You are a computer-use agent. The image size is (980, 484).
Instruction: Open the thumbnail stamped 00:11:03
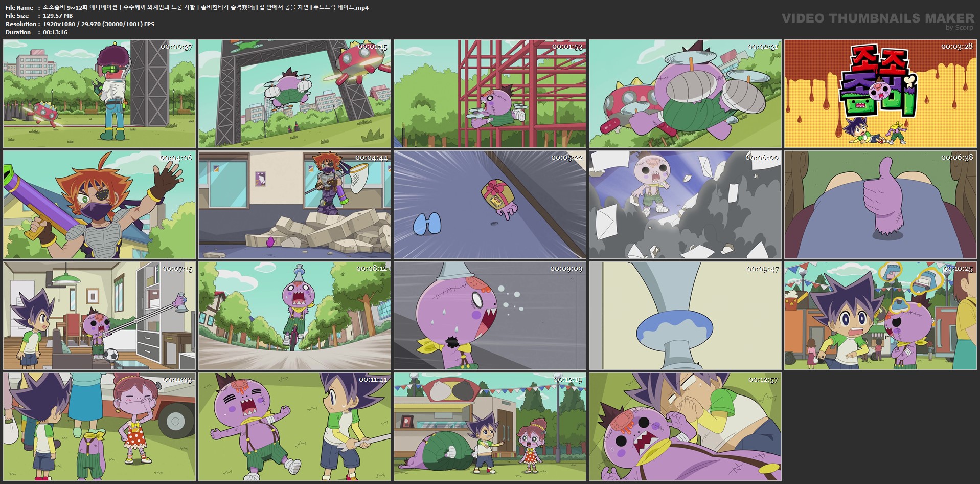pyautogui.click(x=100, y=427)
